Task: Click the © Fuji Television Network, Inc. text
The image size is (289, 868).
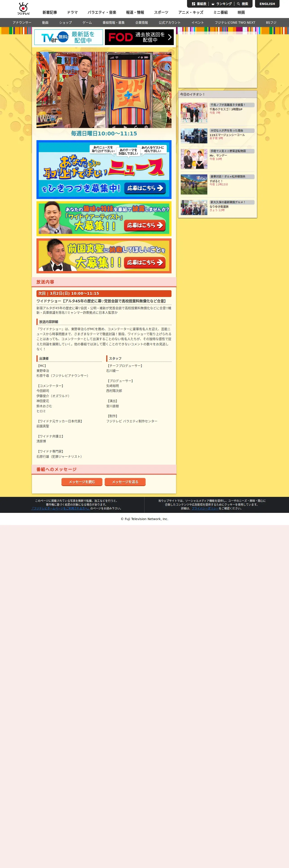Action: [x=145, y=519]
